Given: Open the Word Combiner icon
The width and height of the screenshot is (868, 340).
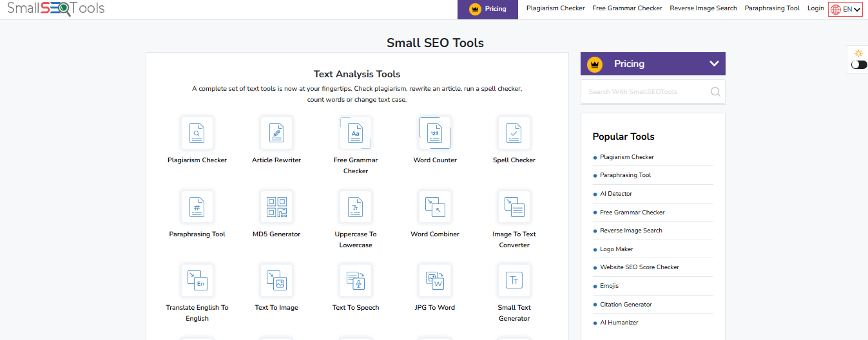Looking at the screenshot, I should click(435, 207).
